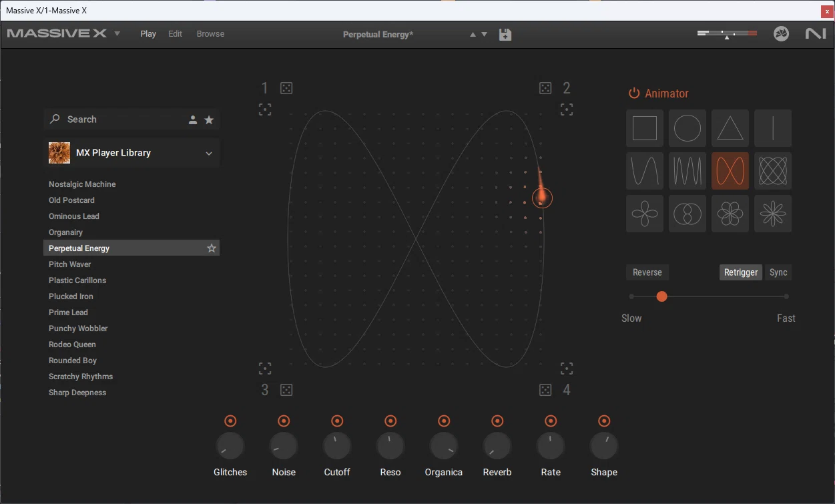Toggle the Animator power button
This screenshot has height=504, width=835.
click(x=634, y=93)
